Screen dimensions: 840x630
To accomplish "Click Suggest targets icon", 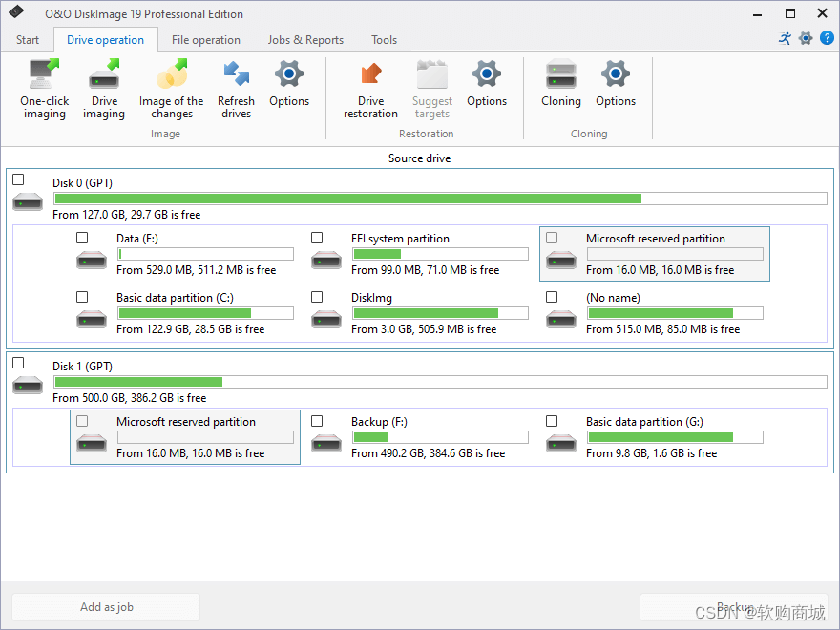I will 431,74.
